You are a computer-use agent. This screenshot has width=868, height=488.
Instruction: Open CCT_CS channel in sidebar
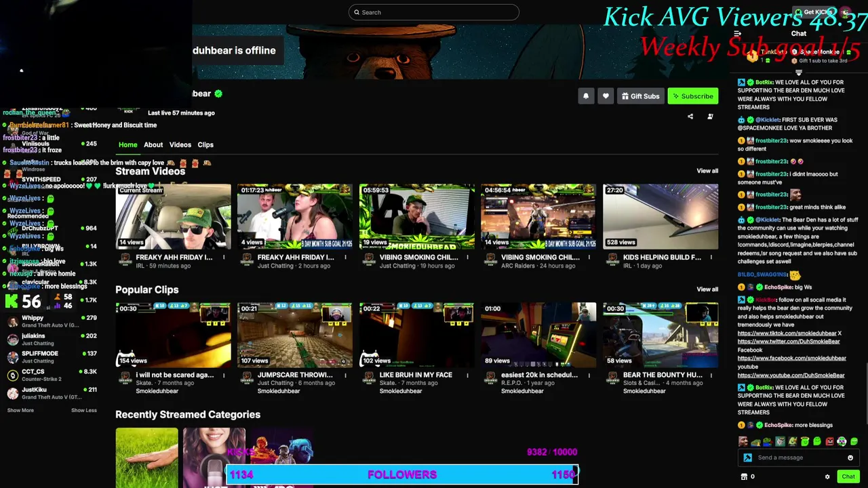point(52,375)
